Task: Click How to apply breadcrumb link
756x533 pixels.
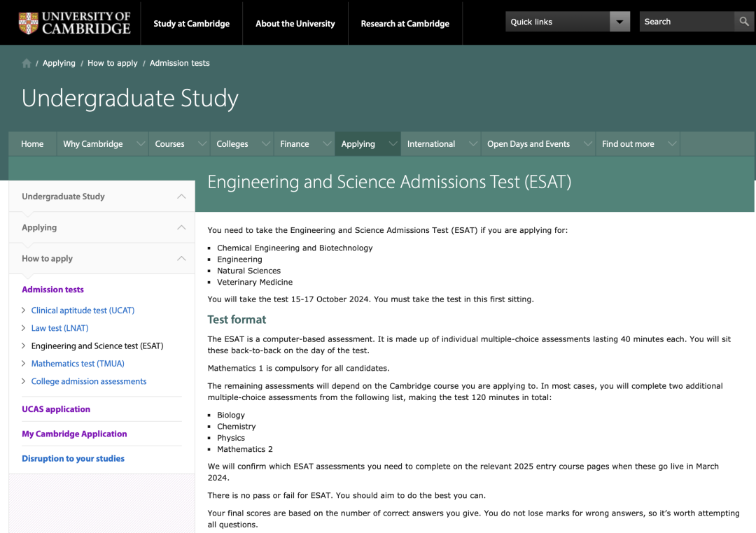Action: pyautogui.click(x=112, y=63)
